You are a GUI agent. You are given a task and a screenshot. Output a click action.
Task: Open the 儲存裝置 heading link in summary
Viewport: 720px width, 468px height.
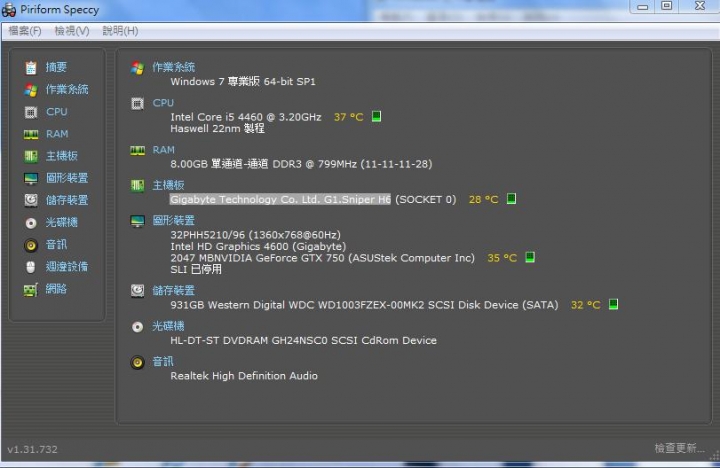tap(174, 290)
